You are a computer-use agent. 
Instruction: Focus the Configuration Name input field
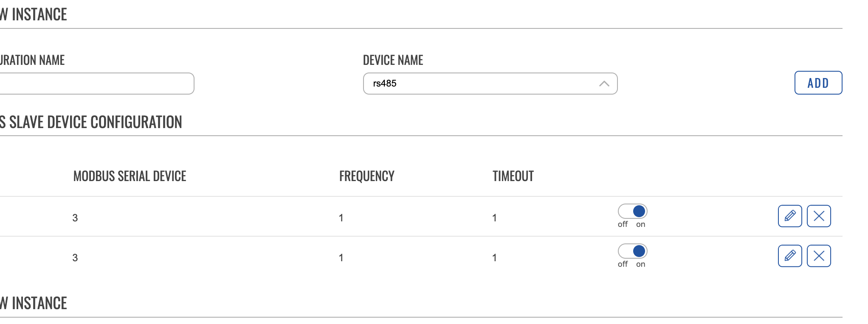[x=97, y=84]
